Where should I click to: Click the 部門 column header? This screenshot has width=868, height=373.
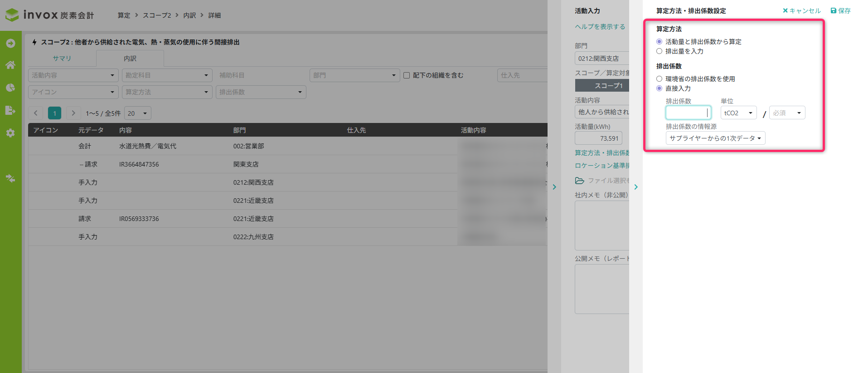point(239,130)
